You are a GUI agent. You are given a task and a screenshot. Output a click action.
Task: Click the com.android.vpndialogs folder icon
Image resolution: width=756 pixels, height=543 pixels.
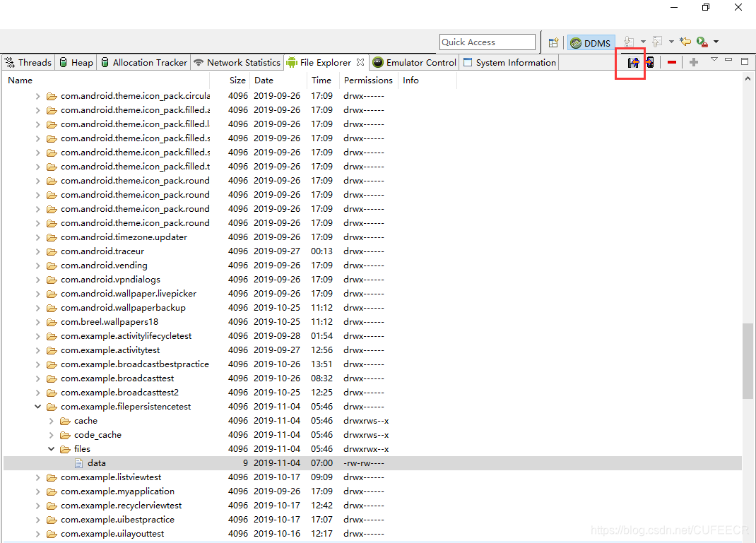(52, 280)
